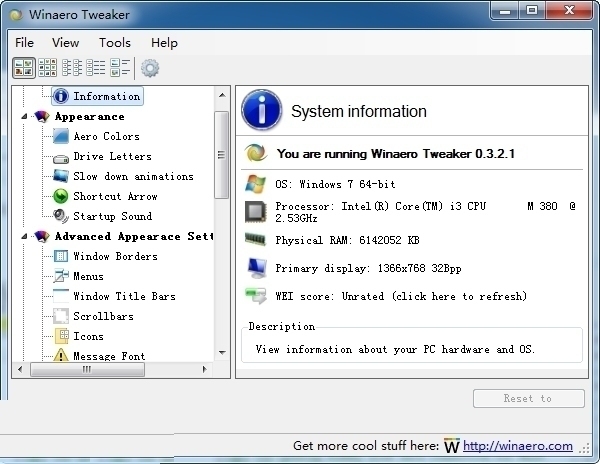Click the WEI score refresh icon
600x464 pixels.
(x=256, y=296)
